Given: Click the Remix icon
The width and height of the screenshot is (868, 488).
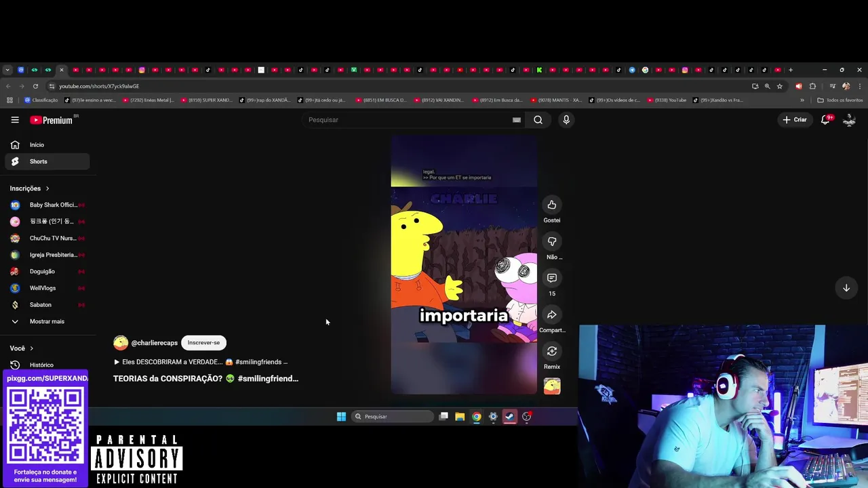Looking at the screenshot, I should click(x=552, y=351).
